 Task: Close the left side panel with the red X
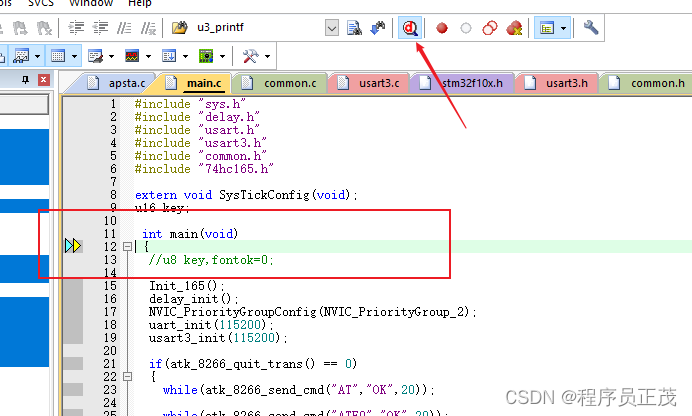click(x=43, y=80)
